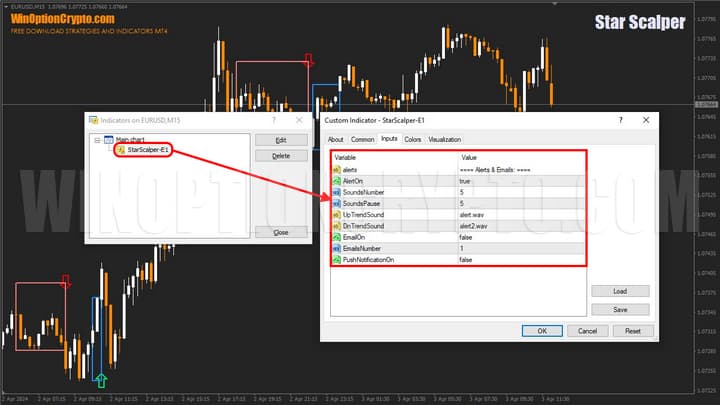Click the DnTrendSound value 'alert2.wav'
Image resolution: width=720 pixels, height=405 pixels.
click(x=473, y=226)
